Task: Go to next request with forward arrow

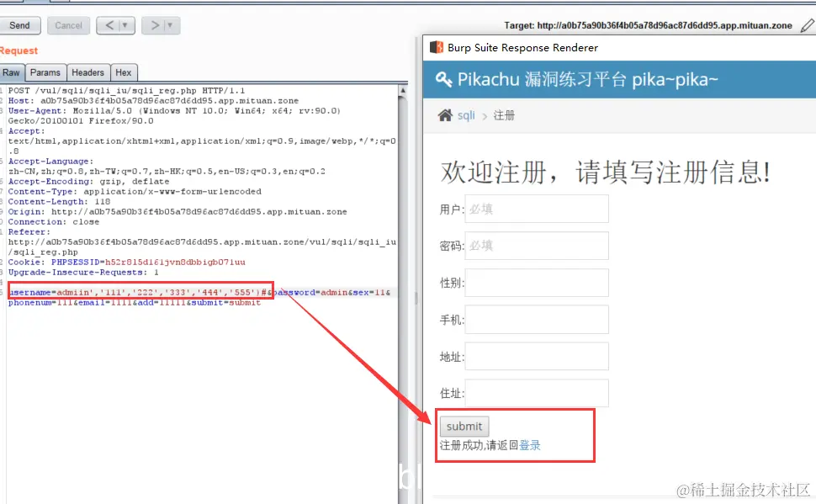Action: (x=154, y=25)
